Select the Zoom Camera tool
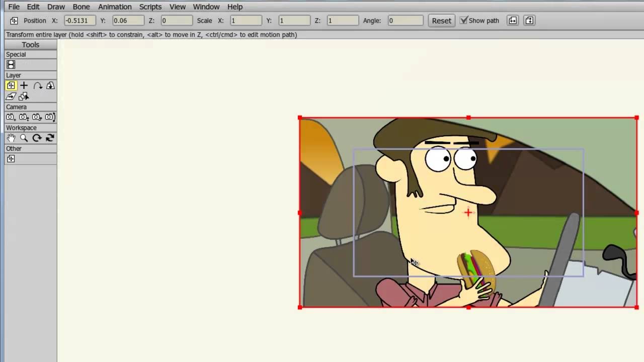Image resolution: width=644 pixels, height=362 pixels. [24, 117]
